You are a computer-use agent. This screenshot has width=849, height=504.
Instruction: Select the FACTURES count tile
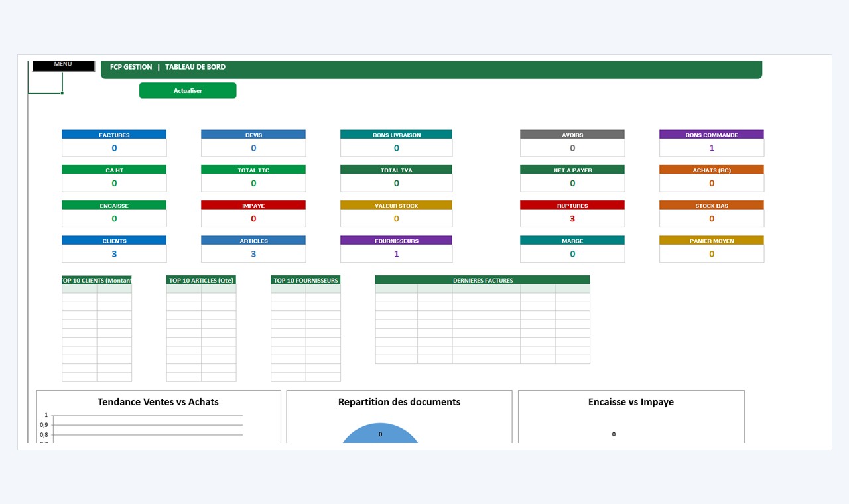click(114, 143)
